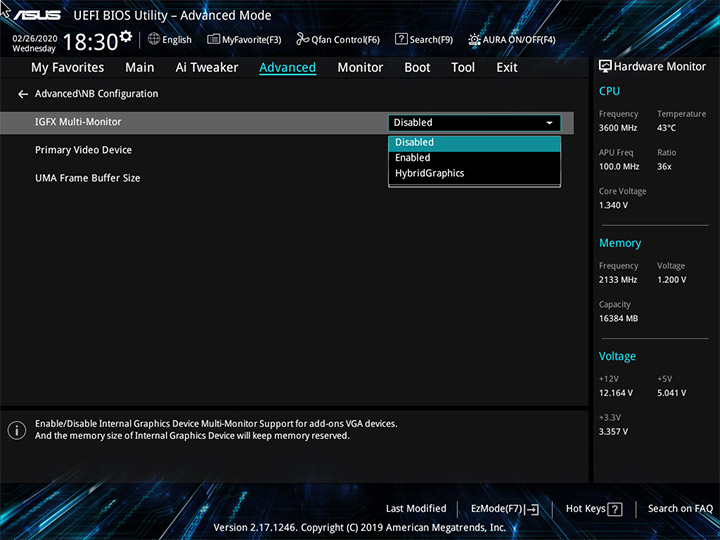
Task: Open Search(F9)
Action: pyautogui.click(x=424, y=39)
